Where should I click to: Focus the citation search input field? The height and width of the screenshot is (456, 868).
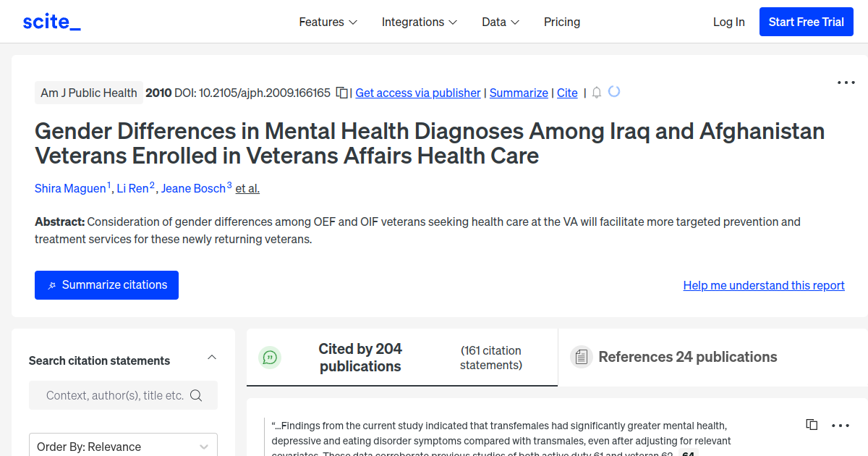pyautogui.click(x=123, y=395)
